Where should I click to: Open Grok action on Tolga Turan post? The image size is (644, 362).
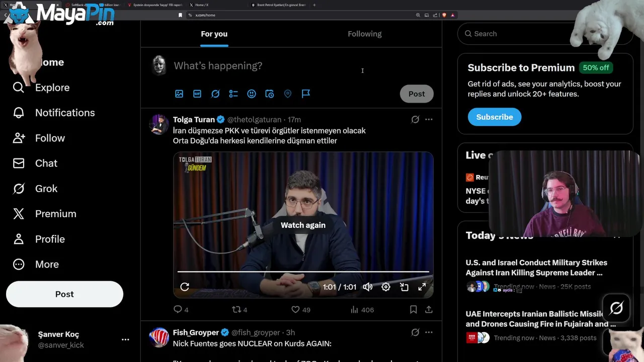[415, 120]
